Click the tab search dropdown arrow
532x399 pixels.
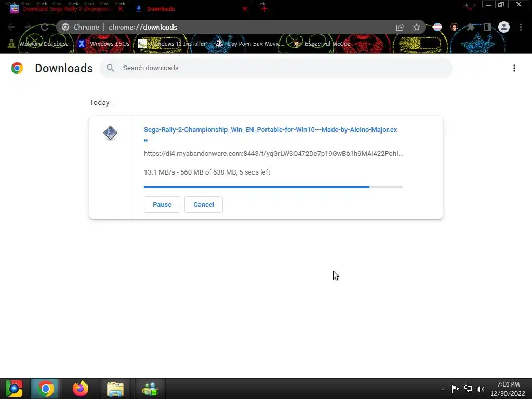click(470, 8)
